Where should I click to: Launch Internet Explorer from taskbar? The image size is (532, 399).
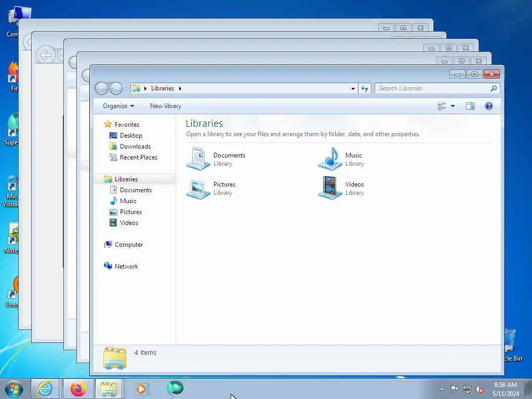(45, 389)
